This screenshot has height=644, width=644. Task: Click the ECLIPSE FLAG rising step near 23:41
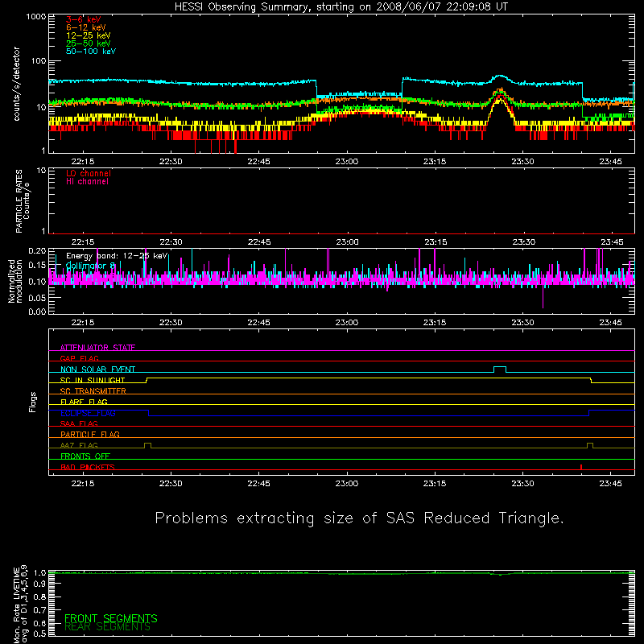(589, 413)
